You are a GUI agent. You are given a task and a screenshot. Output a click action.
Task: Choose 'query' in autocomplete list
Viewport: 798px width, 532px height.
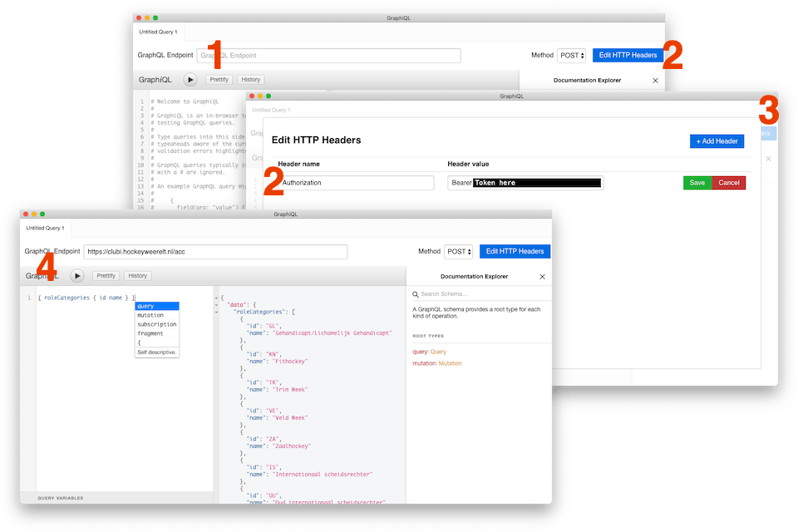coord(157,306)
